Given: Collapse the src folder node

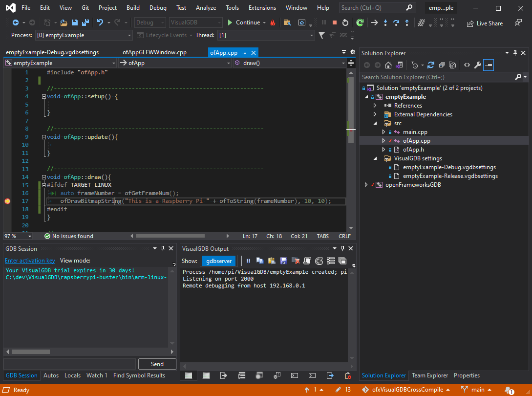Looking at the screenshot, I should (x=375, y=123).
